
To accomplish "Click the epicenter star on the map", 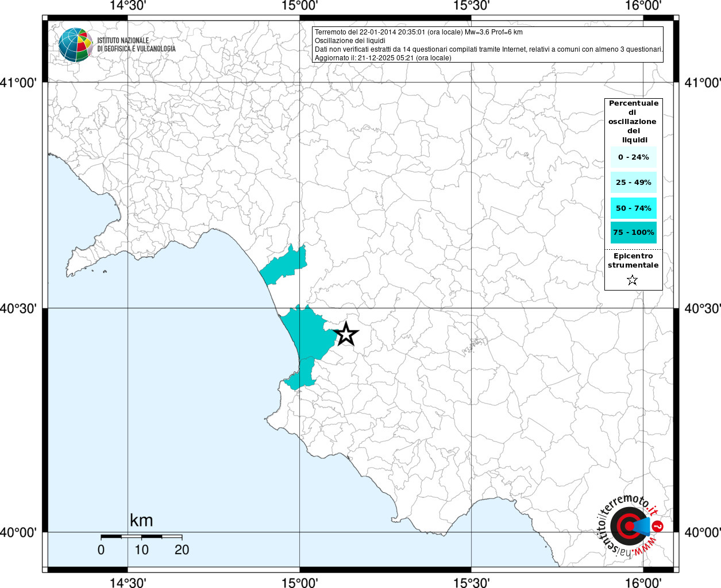I will coord(346,334).
